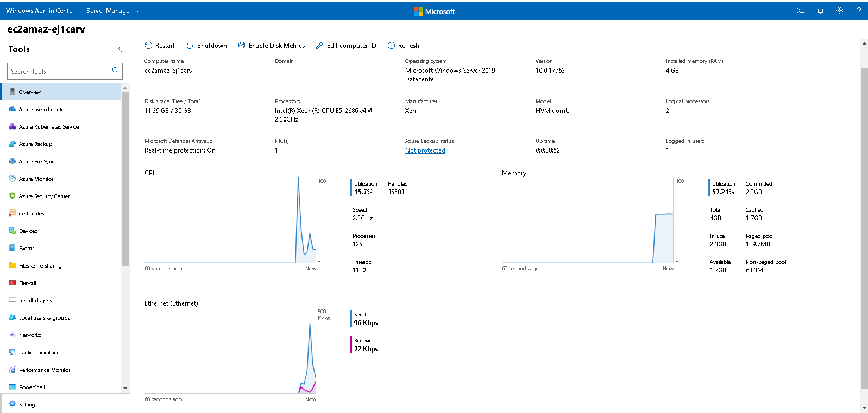Click the Azure Security Center icon
The height and width of the screenshot is (413, 868).
(x=12, y=196)
